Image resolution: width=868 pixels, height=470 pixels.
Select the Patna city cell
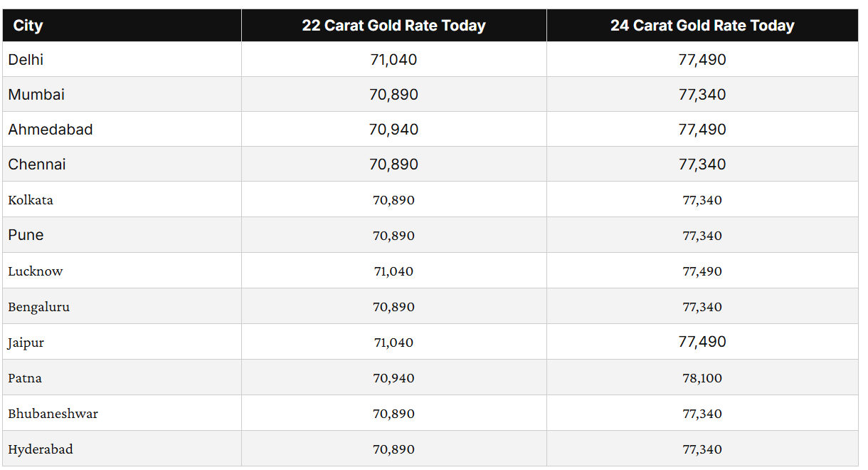[25, 378]
